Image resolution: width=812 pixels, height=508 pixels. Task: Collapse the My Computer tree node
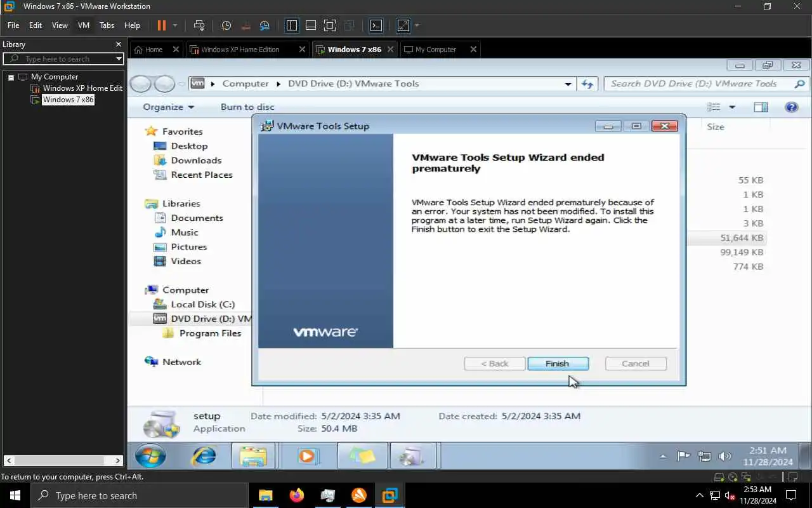(x=11, y=77)
